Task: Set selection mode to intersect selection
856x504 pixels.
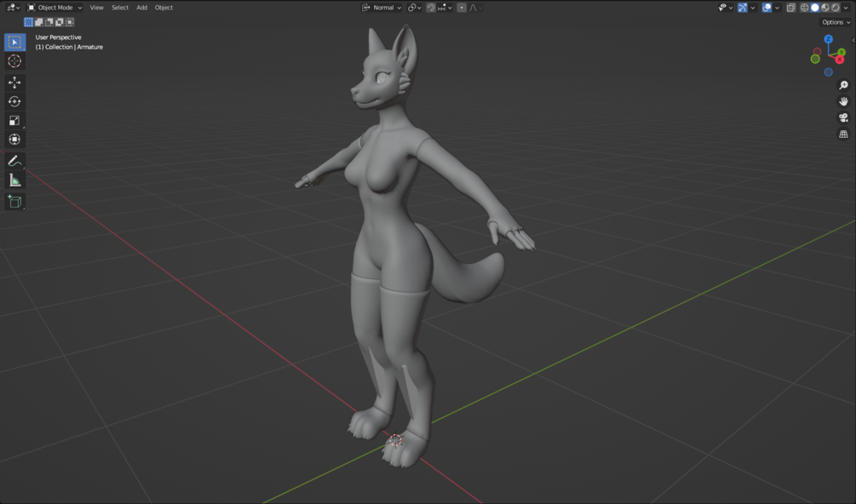Action: pyautogui.click(x=70, y=22)
